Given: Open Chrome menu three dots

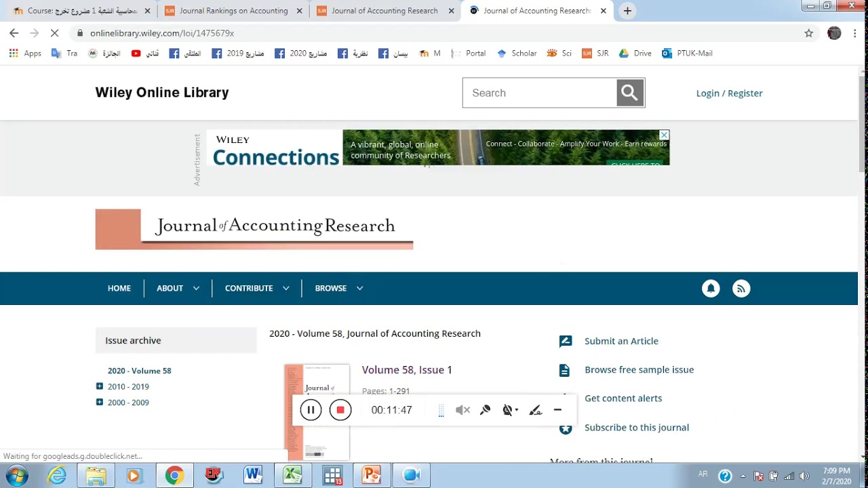Looking at the screenshot, I should click(854, 33).
